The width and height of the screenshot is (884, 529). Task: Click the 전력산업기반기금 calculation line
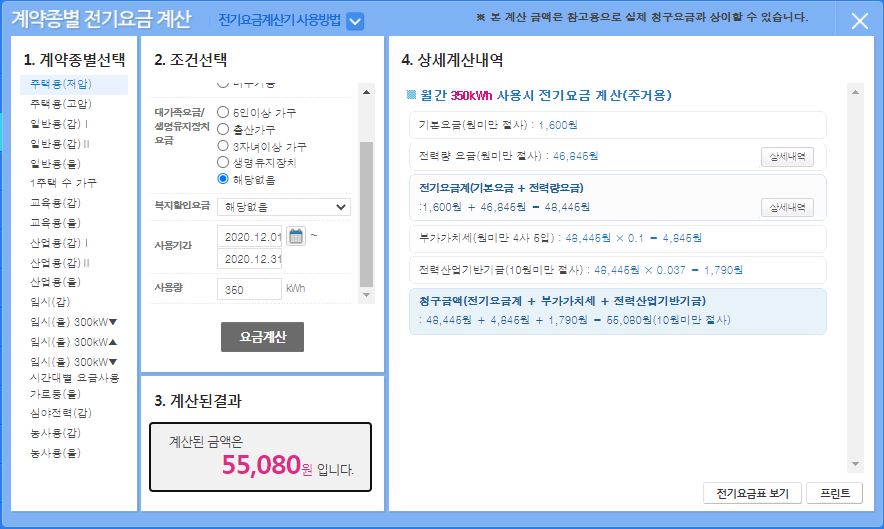coord(617,270)
